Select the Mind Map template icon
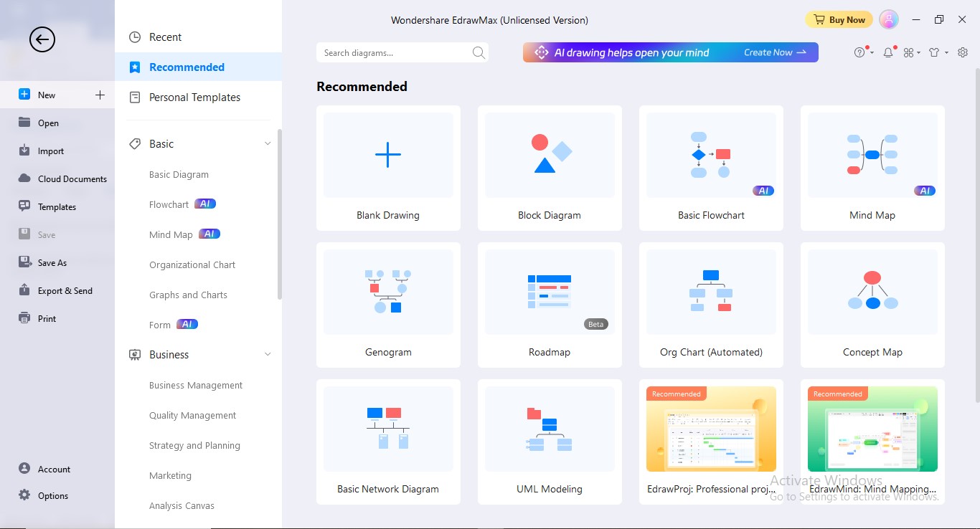Image resolution: width=980 pixels, height=529 pixels. pyautogui.click(x=872, y=155)
